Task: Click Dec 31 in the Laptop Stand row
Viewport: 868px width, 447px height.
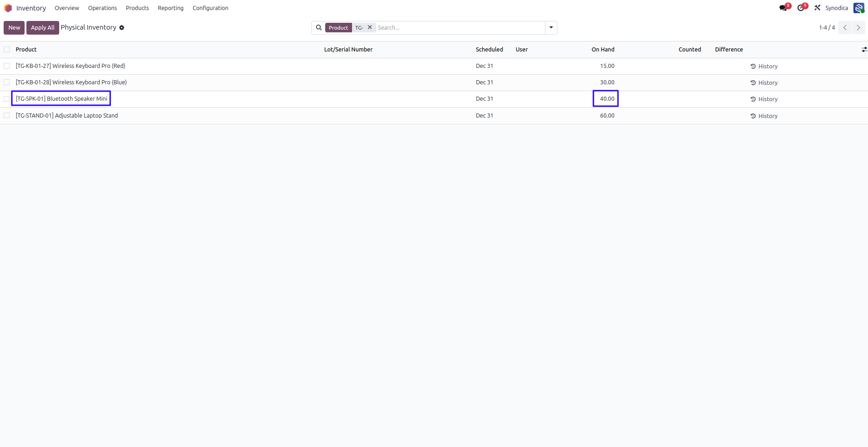Action: coord(485,116)
